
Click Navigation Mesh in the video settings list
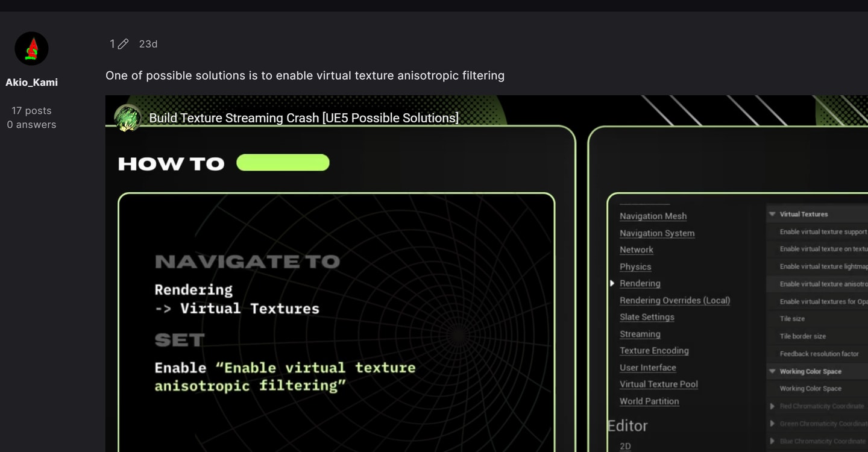[653, 216]
